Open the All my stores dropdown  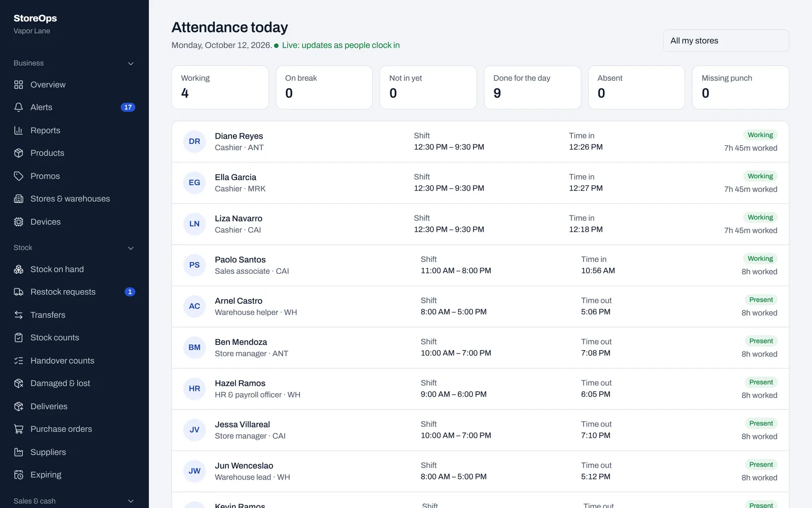click(726, 41)
